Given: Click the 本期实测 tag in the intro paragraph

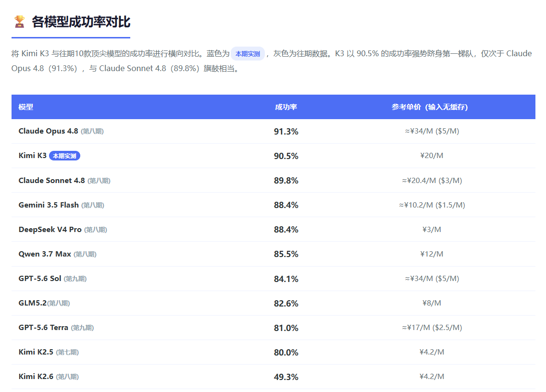Looking at the screenshot, I should point(248,54).
